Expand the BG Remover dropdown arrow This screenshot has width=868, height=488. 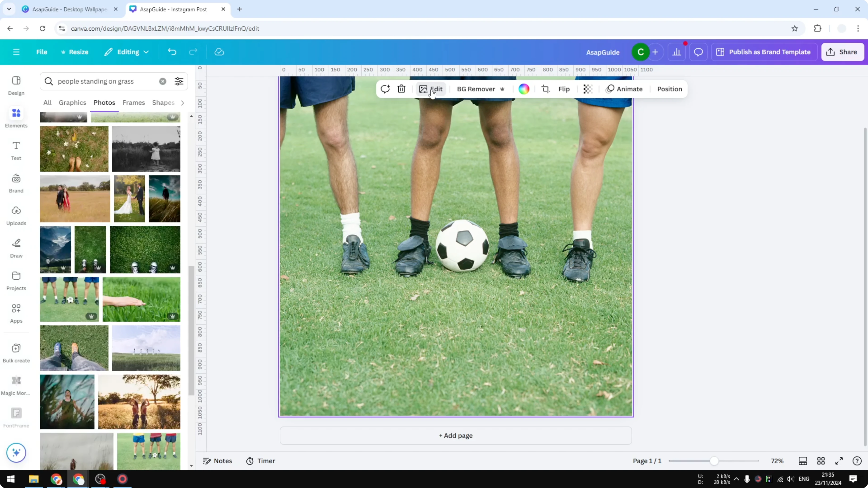click(502, 89)
